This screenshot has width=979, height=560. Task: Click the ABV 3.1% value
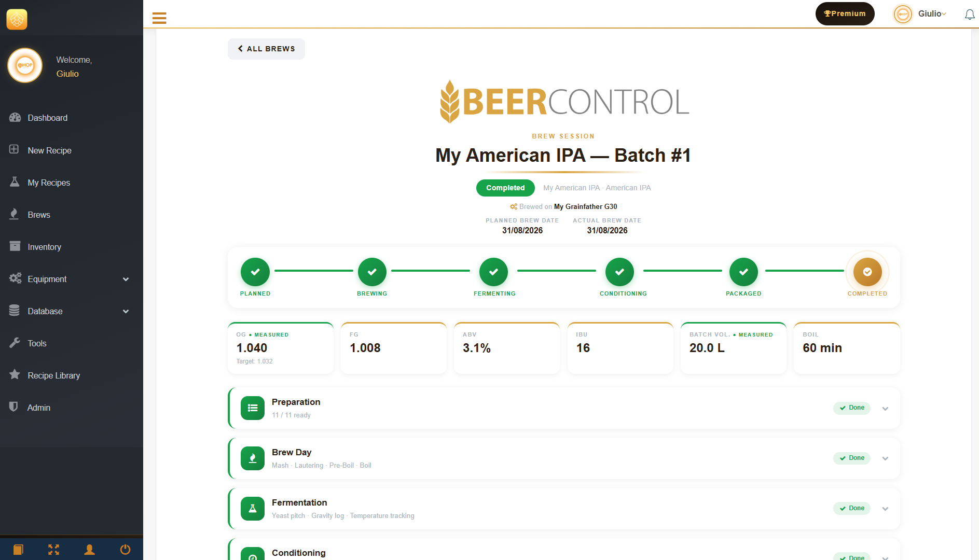(x=477, y=348)
